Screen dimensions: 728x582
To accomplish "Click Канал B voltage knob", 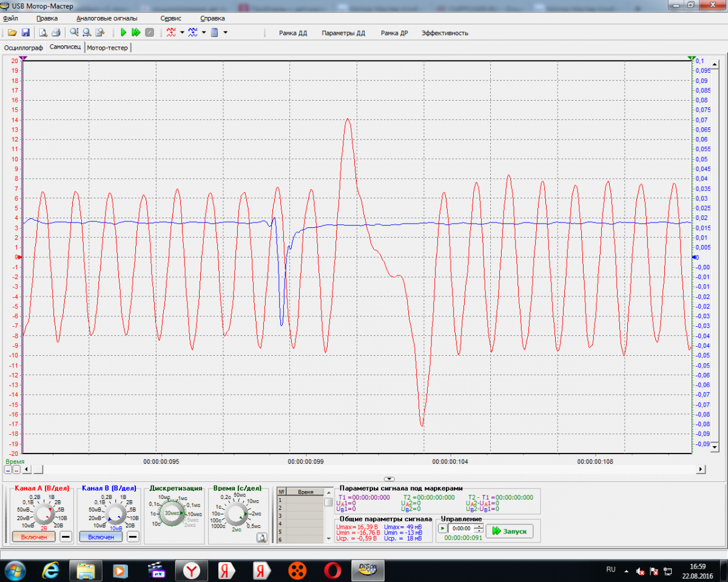I will (115, 513).
